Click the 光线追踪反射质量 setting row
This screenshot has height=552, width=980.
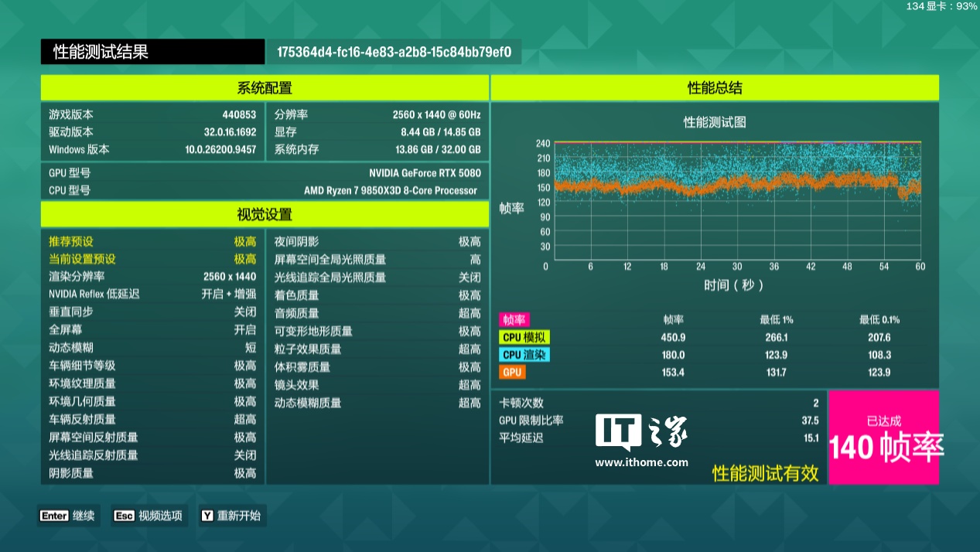(152, 455)
